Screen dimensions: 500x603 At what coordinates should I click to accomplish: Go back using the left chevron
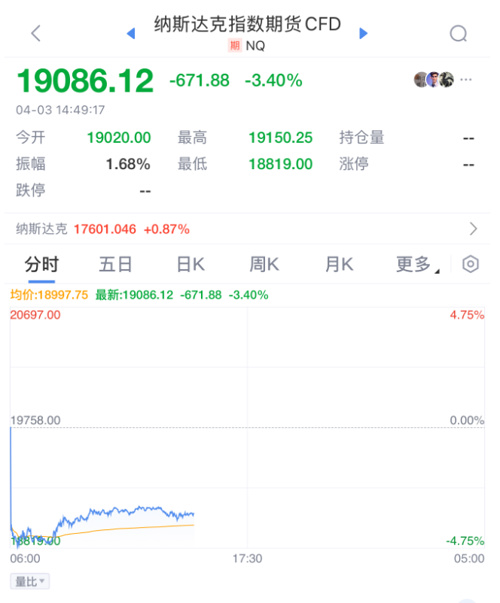click(36, 33)
